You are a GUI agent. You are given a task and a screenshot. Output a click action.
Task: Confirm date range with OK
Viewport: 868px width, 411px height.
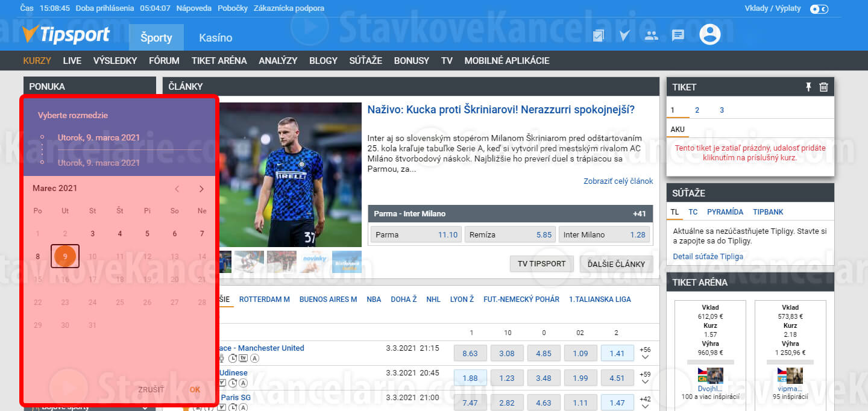pyautogui.click(x=195, y=390)
